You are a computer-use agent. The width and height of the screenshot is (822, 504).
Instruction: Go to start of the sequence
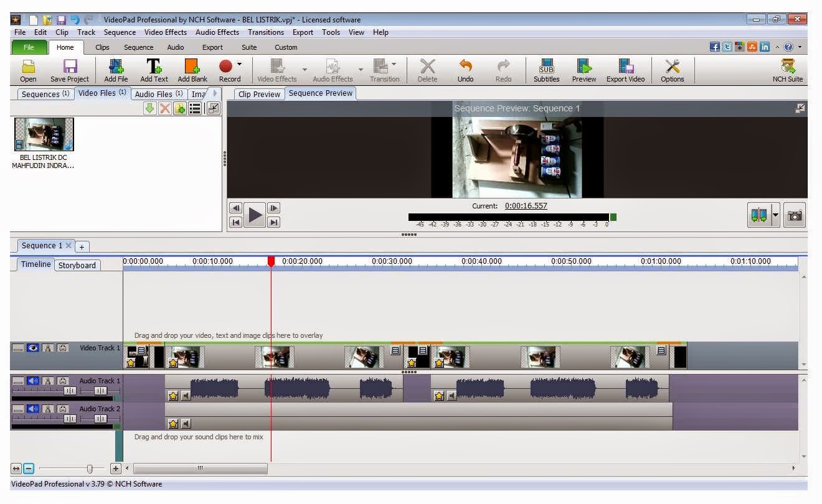click(236, 222)
